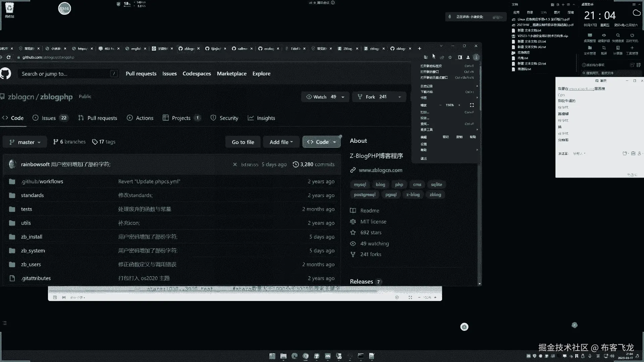The height and width of the screenshot is (362, 644).
Task: Click the Search or jump to field
Action: pyautogui.click(x=64, y=74)
